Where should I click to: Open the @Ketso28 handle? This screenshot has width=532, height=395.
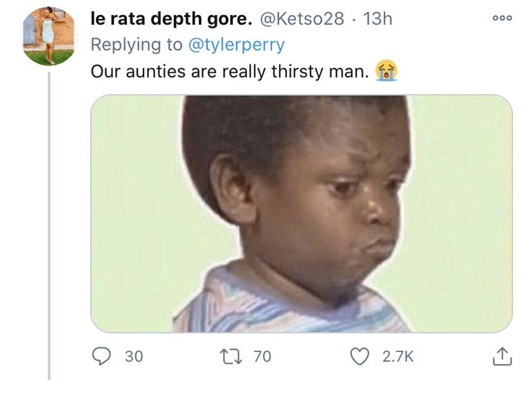pyautogui.click(x=302, y=18)
